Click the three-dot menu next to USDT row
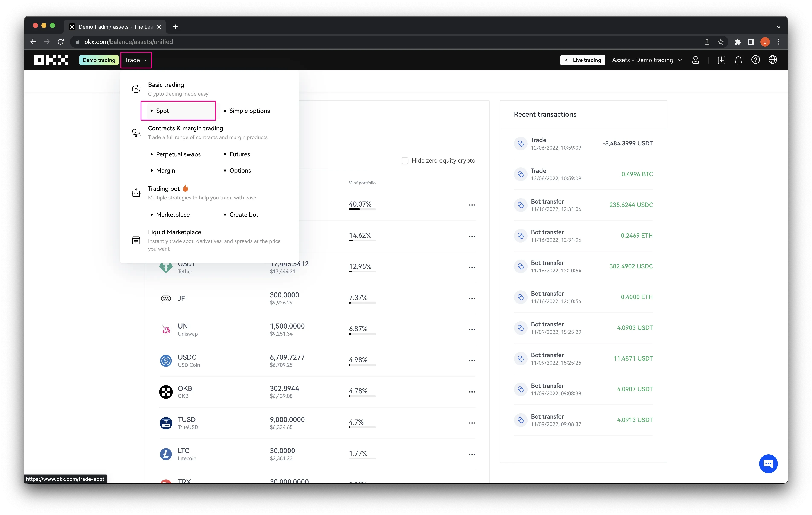Image resolution: width=812 pixels, height=515 pixels. click(x=472, y=267)
